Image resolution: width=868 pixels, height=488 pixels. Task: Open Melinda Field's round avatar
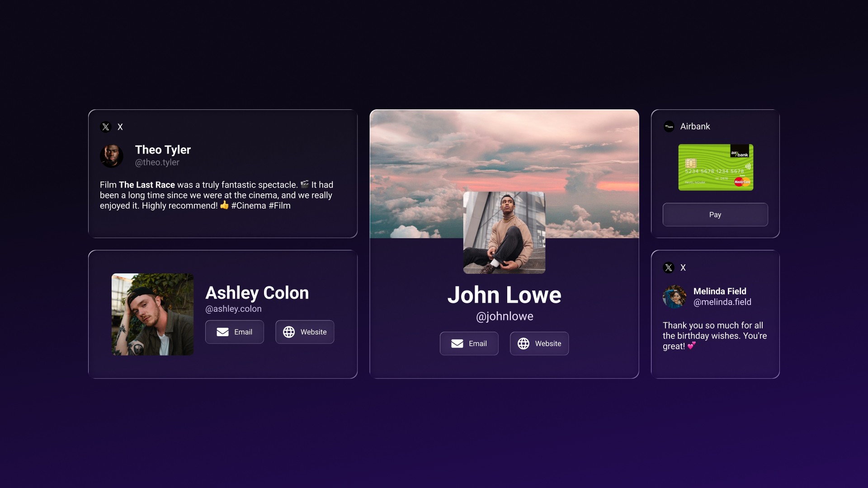pyautogui.click(x=675, y=297)
